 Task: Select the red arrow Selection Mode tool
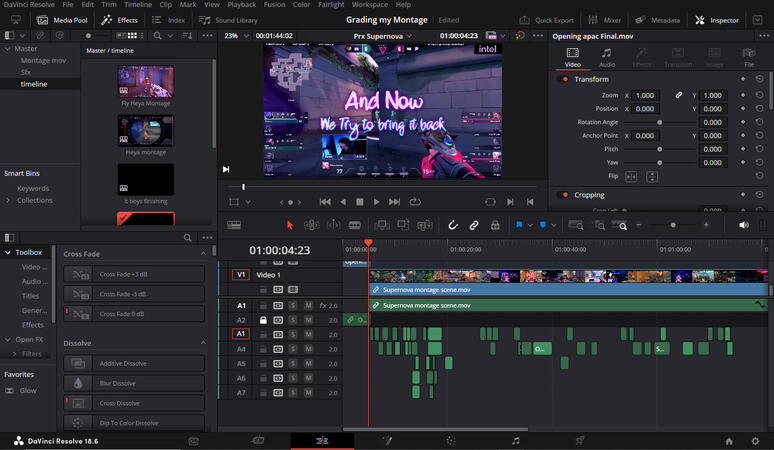(x=291, y=226)
